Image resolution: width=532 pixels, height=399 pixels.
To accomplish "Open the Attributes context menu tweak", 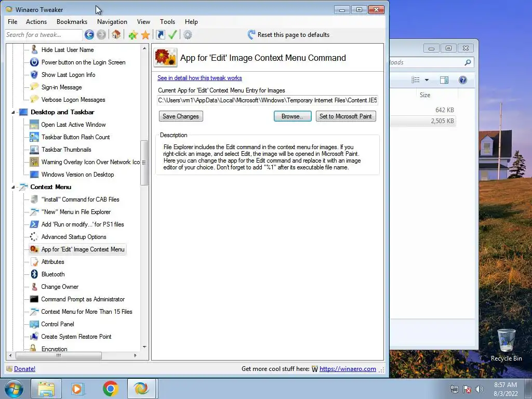I will tap(52, 262).
